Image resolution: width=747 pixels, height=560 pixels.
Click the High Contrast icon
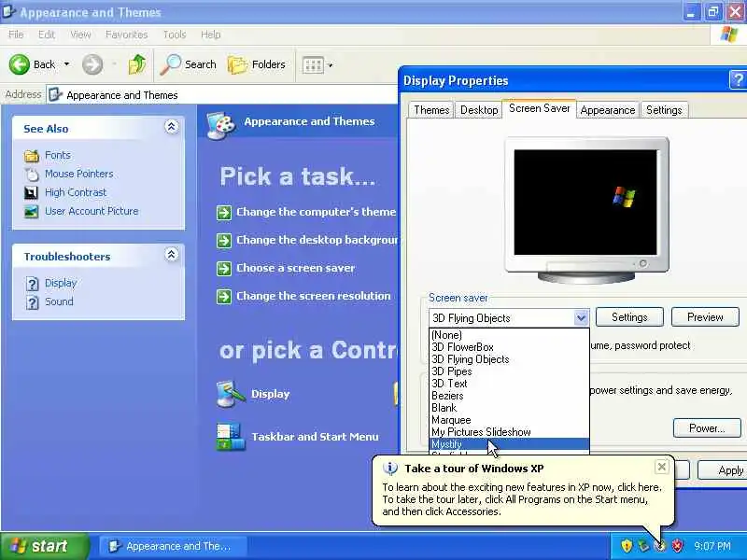pos(32,193)
